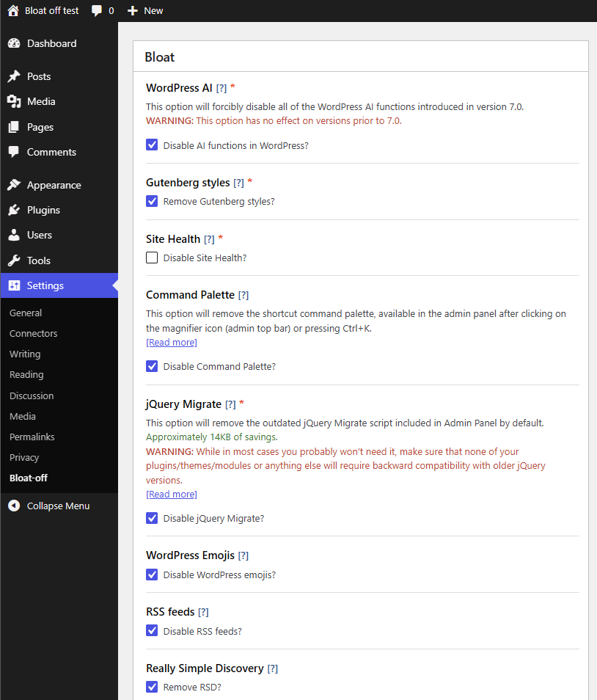Toggle Disable Command Palette checkbox
The width and height of the screenshot is (597, 700).
[x=152, y=367]
